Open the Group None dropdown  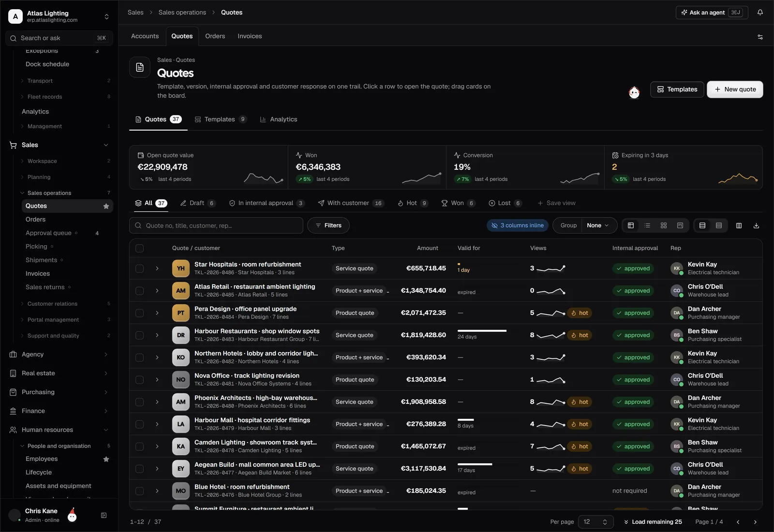click(598, 225)
